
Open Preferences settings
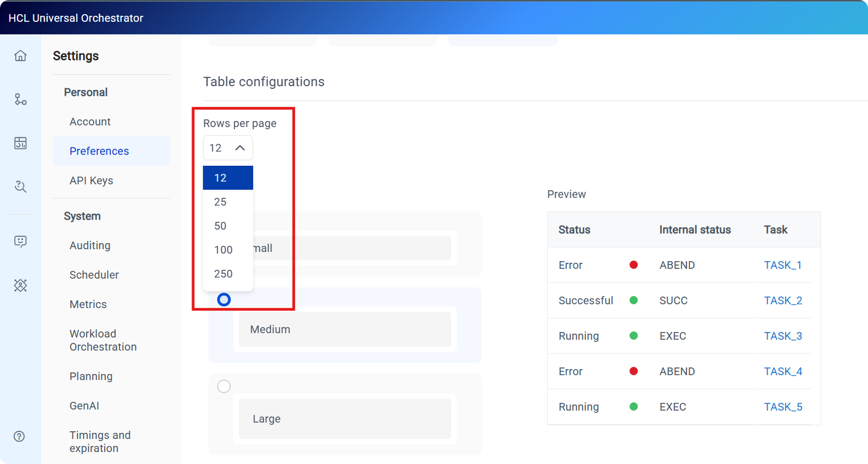pyautogui.click(x=111, y=151)
